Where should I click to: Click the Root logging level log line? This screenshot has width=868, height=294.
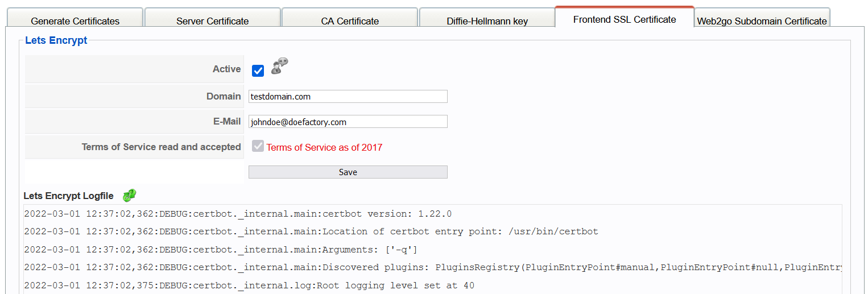(x=249, y=285)
